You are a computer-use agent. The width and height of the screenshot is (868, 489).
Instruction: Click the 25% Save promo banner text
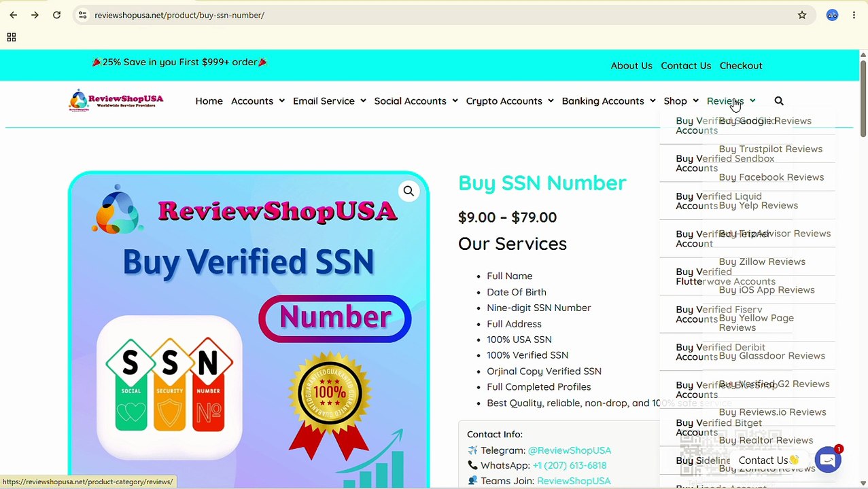click(x=180, y=62)
